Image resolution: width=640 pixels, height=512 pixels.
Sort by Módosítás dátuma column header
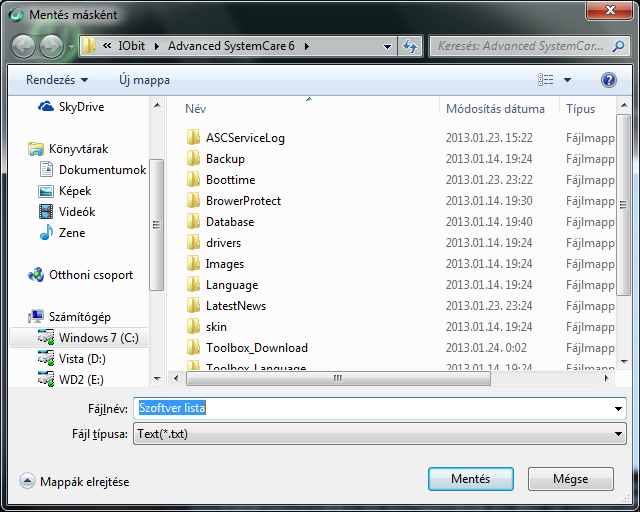click(495, 109)
